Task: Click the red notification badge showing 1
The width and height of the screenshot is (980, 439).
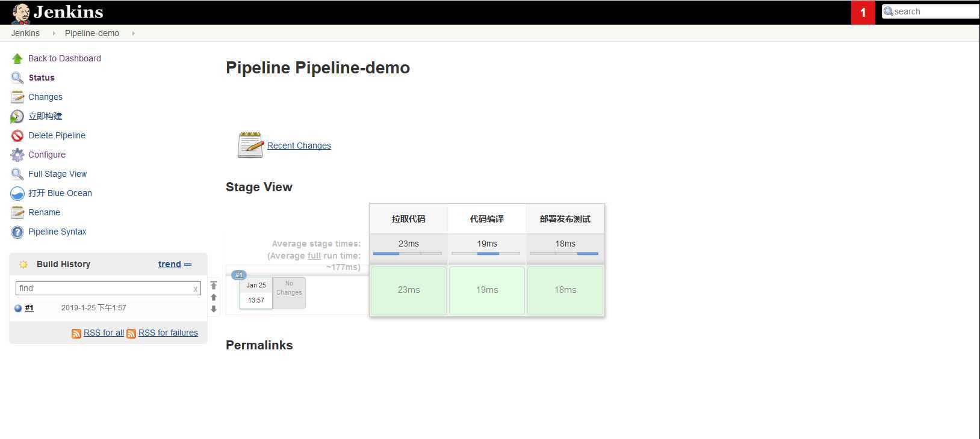Action: click(x=863, y=13)
